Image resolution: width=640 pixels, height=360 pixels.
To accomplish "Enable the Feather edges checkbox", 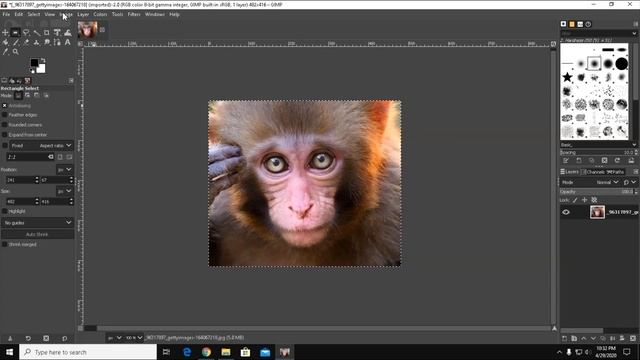I will (x=5, y=115).
